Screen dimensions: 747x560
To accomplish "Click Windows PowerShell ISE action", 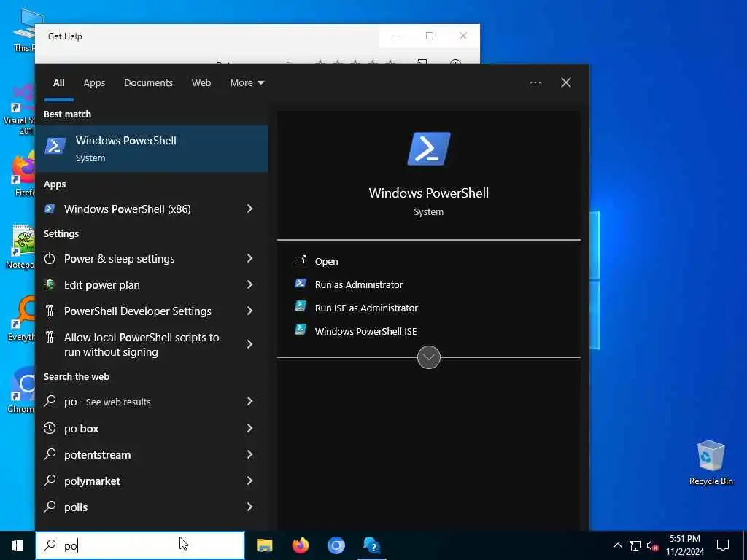I will [366, 332].
